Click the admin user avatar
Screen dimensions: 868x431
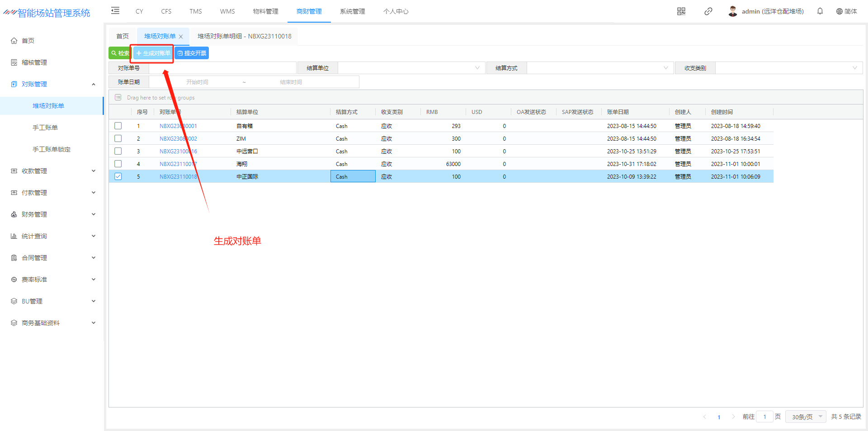point(732,11)
